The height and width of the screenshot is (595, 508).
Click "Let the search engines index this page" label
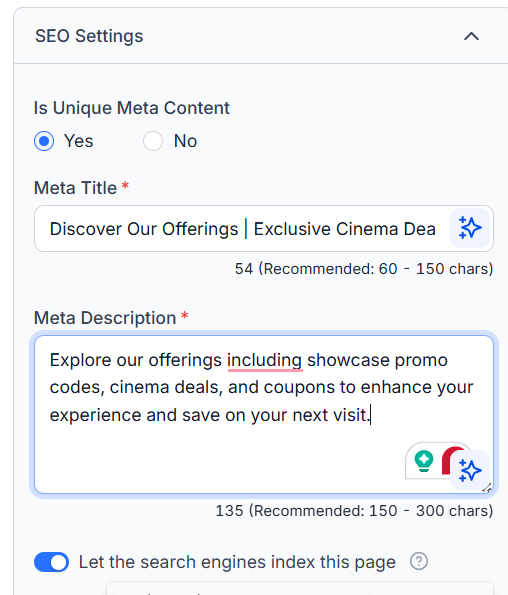click(237, 562)
